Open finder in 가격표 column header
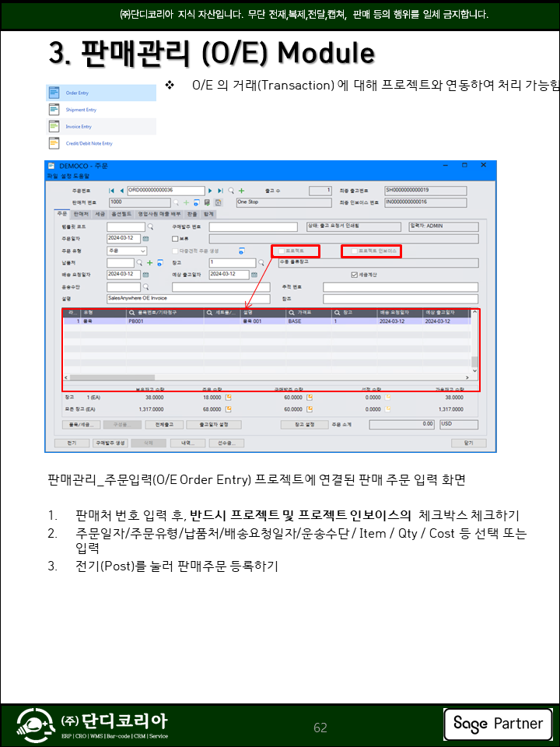 tap(291, 313)
